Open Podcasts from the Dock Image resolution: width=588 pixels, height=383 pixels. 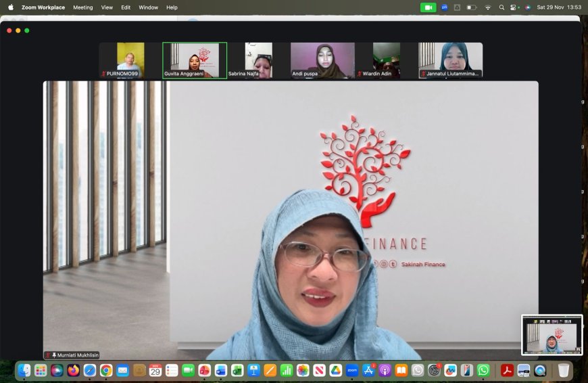[385, 371]
